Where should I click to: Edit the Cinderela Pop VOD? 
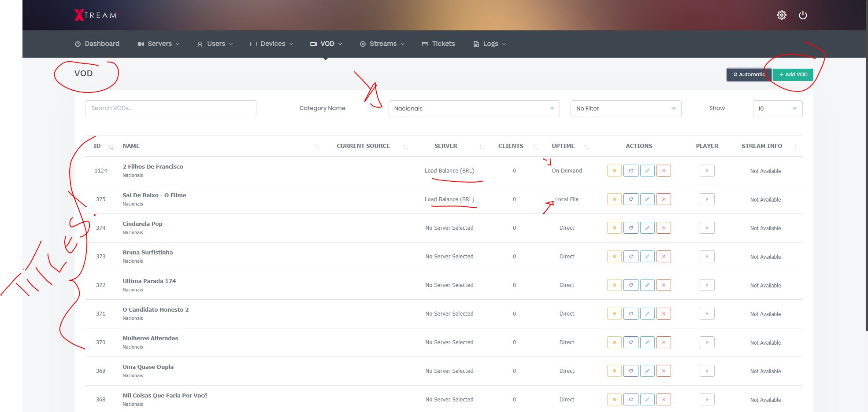(x=647, y=228)
